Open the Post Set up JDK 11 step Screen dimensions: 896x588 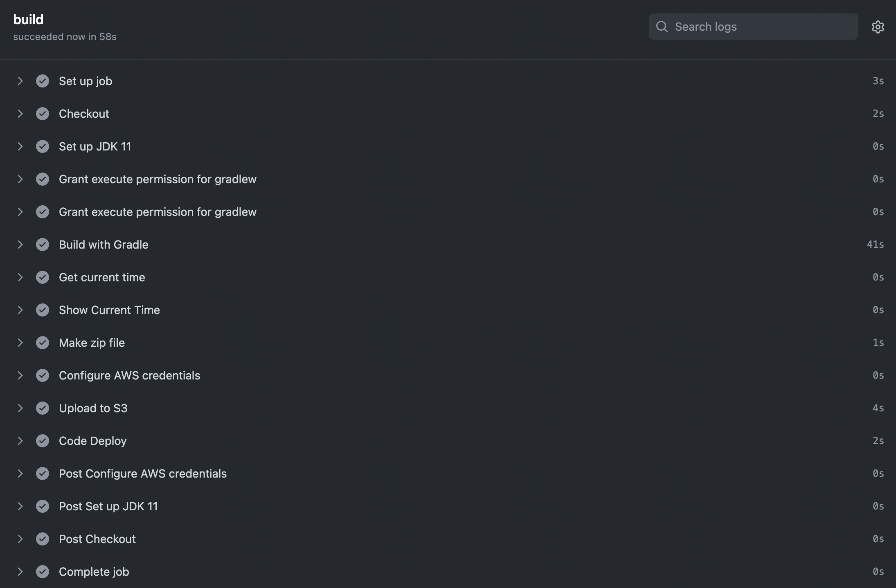[448, 506]
